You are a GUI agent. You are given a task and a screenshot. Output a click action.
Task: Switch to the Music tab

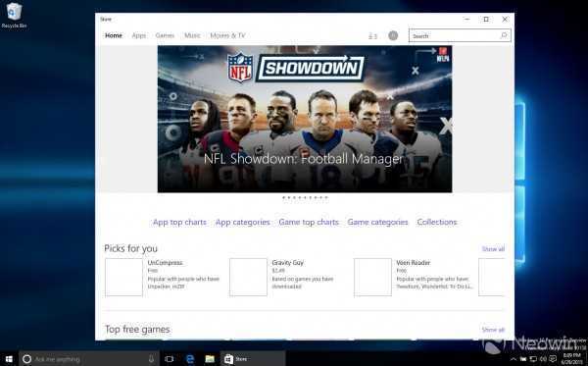[x=192, y=35]
